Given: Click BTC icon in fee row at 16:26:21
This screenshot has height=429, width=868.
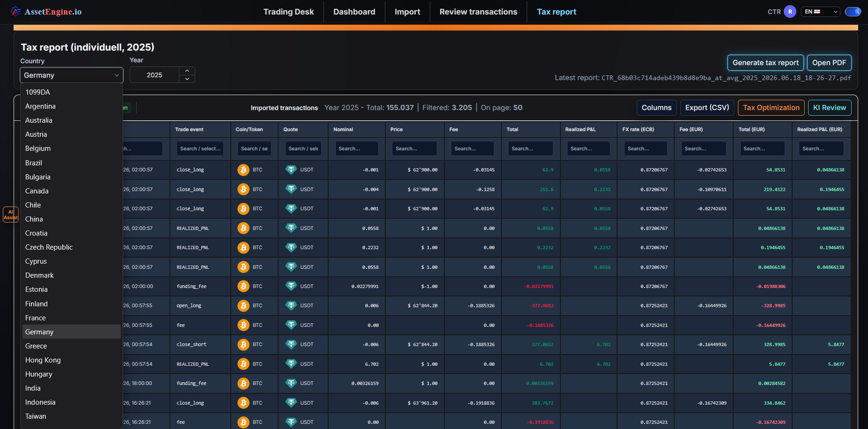Looking at the screenshot, I should [243, 422].
